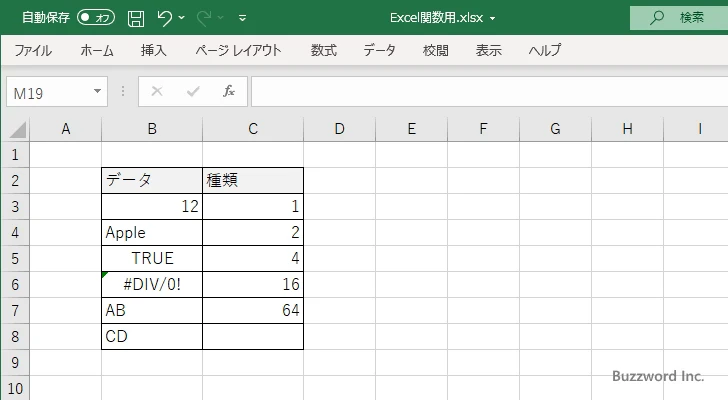Click the Save floppy disk icon
The height and width of the screenshot is (400, 728).
click(136, 18)
